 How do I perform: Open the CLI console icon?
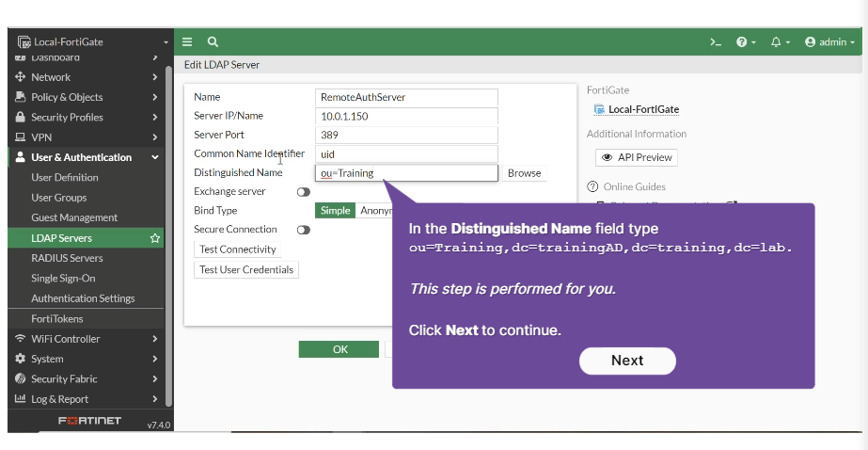click(716, 41)
